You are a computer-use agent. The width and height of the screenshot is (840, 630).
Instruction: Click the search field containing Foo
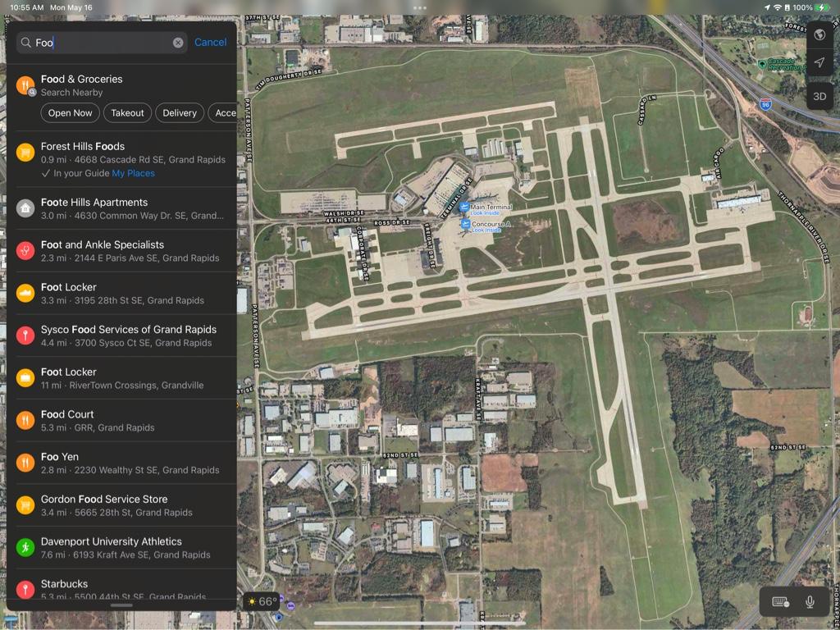(102, 43)
